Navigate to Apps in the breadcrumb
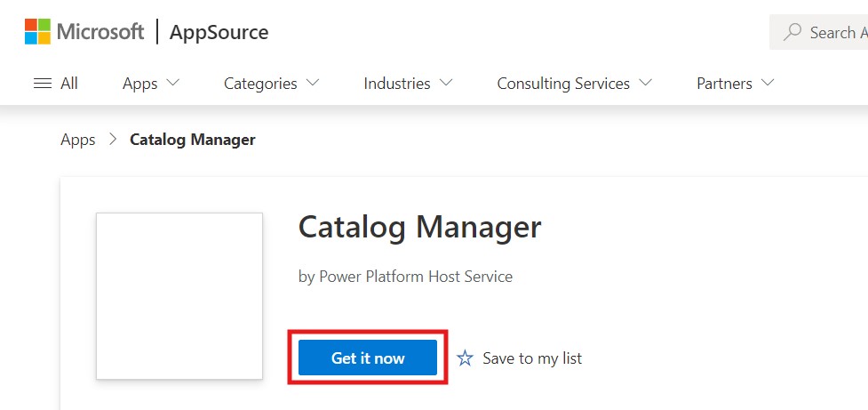 coord(78,140)
